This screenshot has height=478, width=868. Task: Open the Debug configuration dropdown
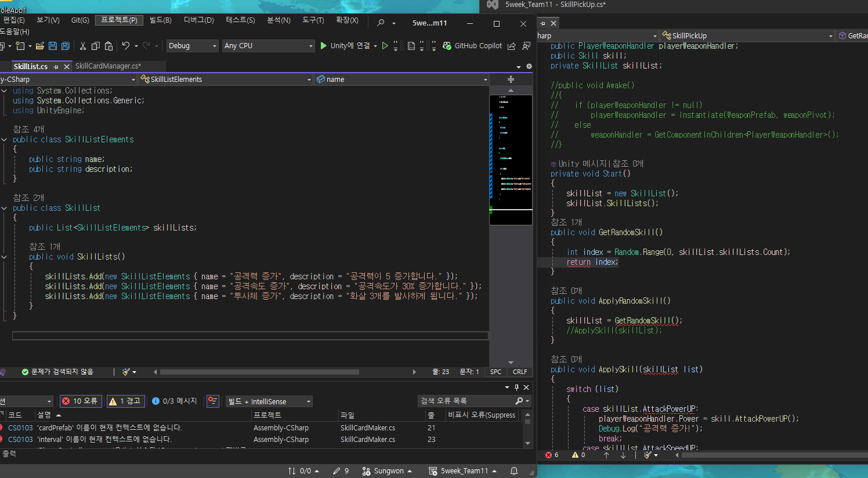point(192,46)
